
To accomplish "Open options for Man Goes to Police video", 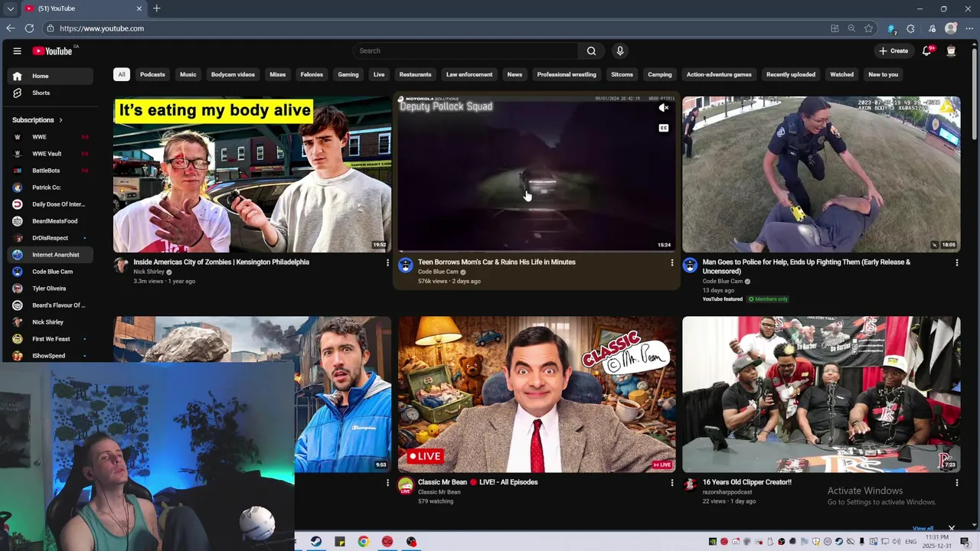I will click(x=956, y=262).
